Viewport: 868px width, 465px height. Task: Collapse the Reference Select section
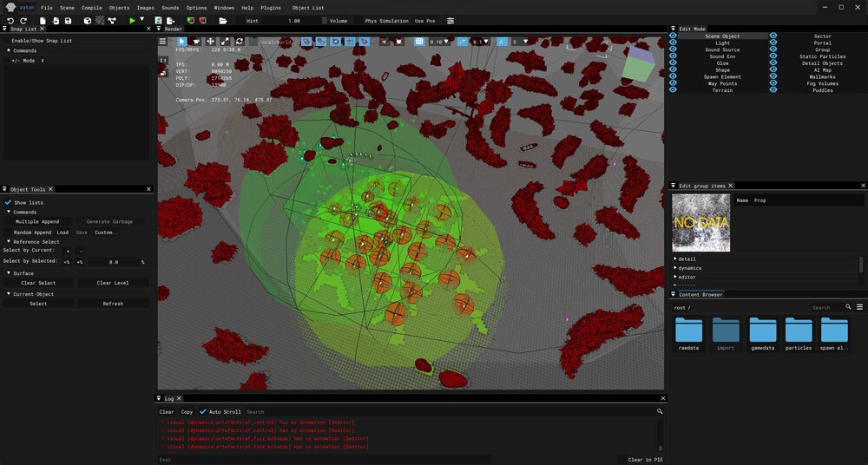coord(9,241)
